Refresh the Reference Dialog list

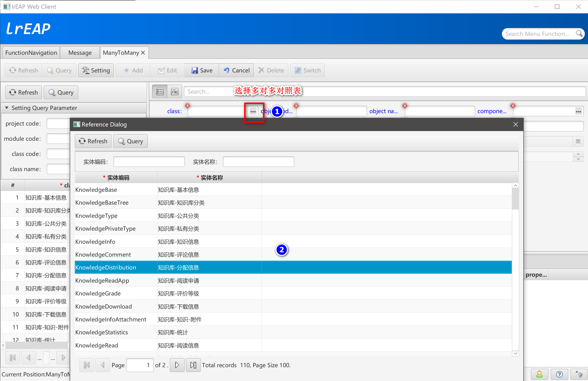93,141
